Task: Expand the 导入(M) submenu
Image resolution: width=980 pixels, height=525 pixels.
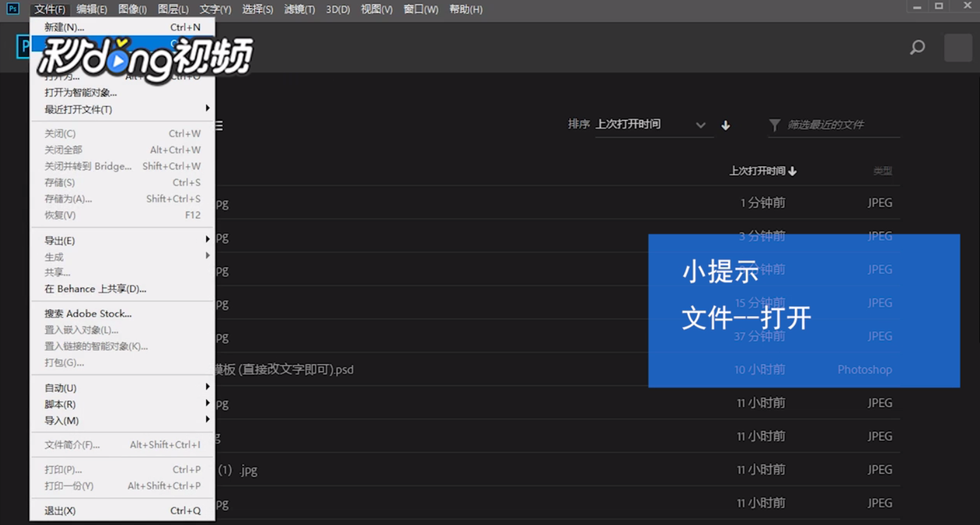Action: click(x=122, y=420)
